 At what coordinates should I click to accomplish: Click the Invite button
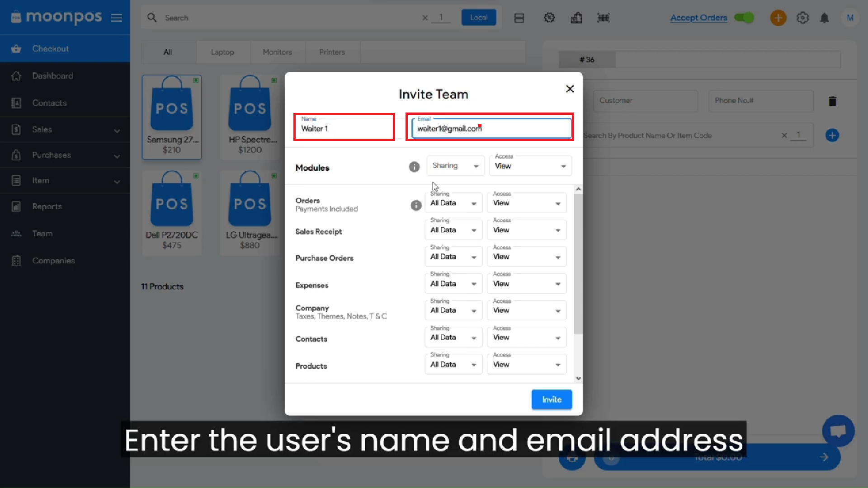pos(552,399)
